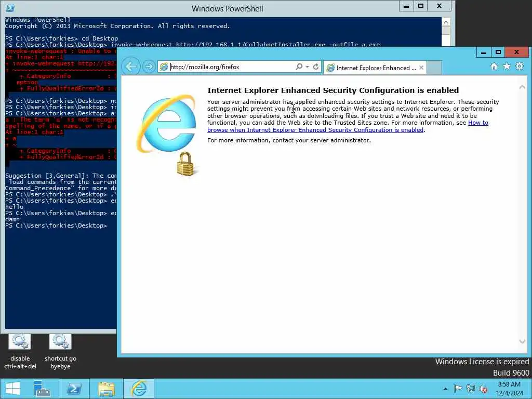Viewport: 532px width, 399px height.
Task: Click the Copyright 2013 Microsoft Corporation line
Action: click(117, 26)
